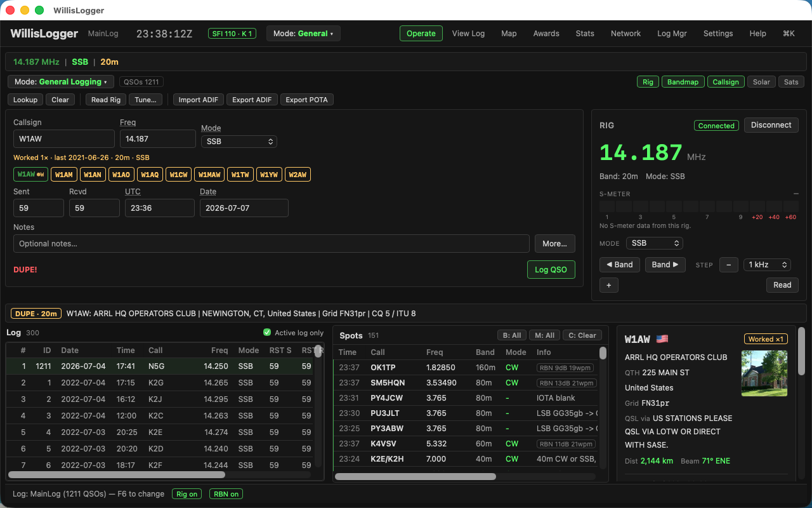Toggle the Sats panel pill
This screenshot has width=812, height=508.
pyautogui.click(x=791, y=82)
